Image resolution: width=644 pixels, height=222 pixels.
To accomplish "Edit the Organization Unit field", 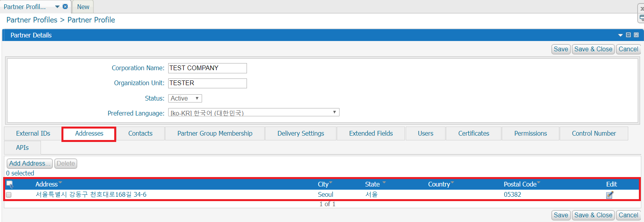I will coord(208,83).
